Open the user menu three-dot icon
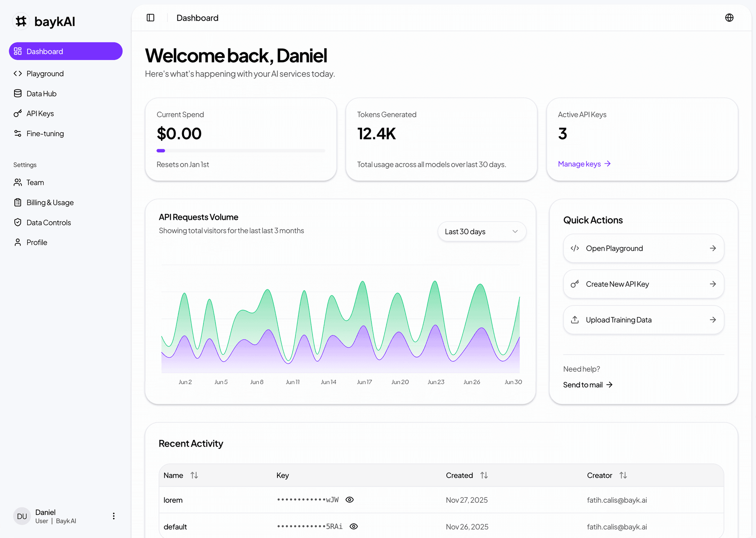 [x=114, y=516]
